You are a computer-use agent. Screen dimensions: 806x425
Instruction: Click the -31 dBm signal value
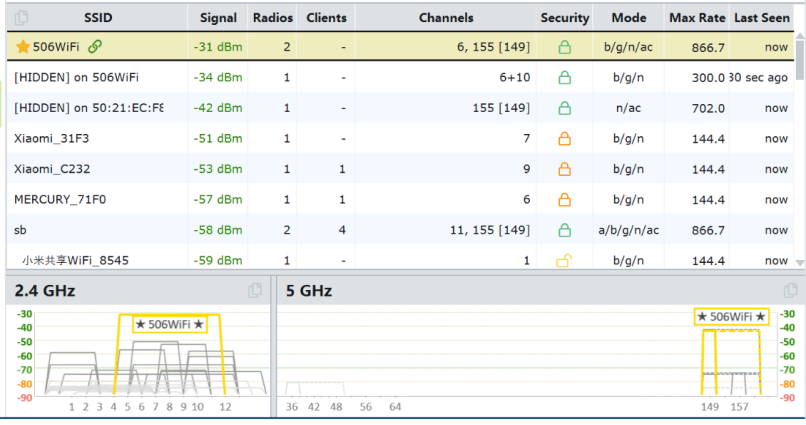(x=218, y=47)
